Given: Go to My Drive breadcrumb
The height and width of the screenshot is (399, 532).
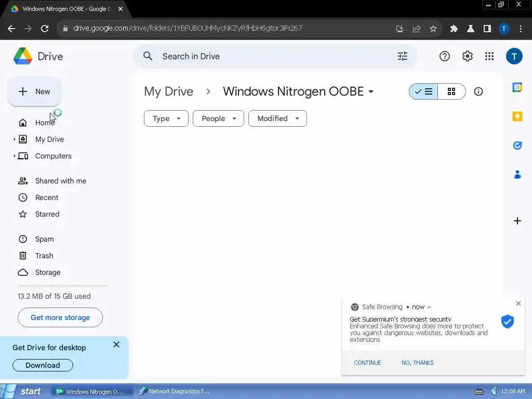Looking at the screenshot, I should tap(169, 91).
